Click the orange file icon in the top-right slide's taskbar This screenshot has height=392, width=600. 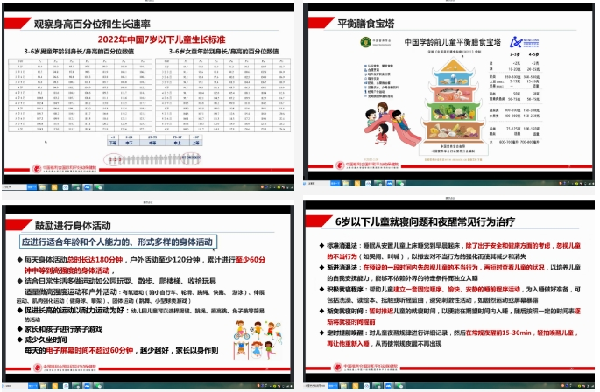pyautogui.click(x=357, y=183)
